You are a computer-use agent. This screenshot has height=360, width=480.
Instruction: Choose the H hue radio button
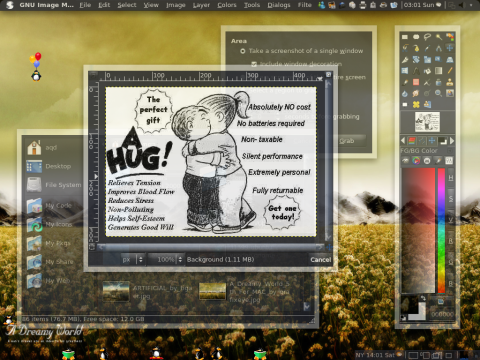click(x=451, y=177)
